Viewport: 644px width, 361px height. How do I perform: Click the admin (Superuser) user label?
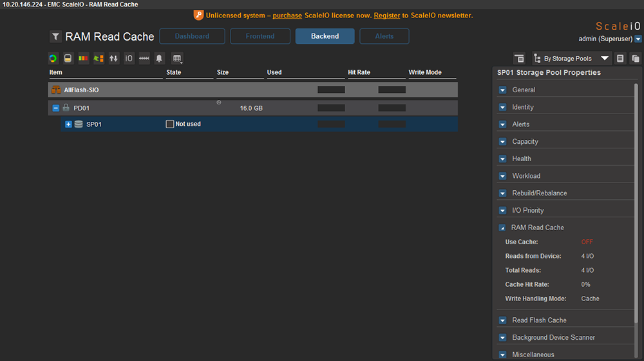[x=605, y=39]
